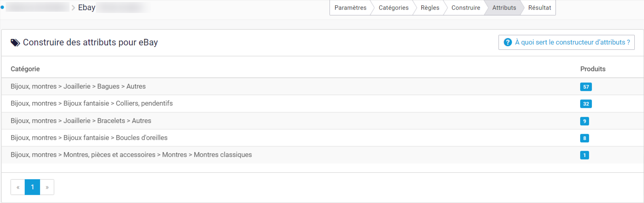
Task: Click the 32 products count badge
Action: 586,104
